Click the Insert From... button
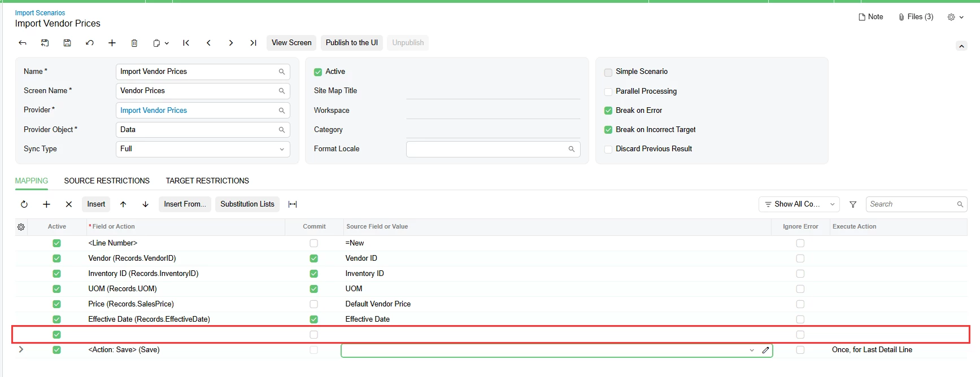The height and width of the screenshot is (377, 980). tap(185, 204)
